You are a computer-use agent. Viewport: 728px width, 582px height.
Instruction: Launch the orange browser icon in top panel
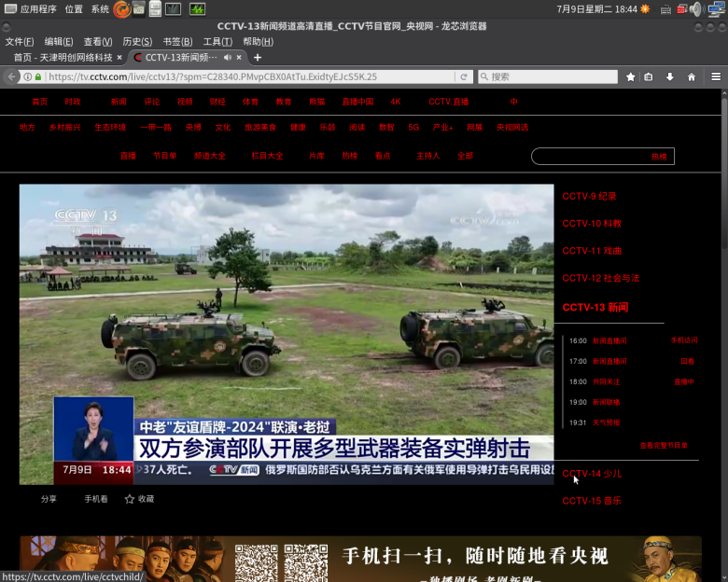(122, 8)
